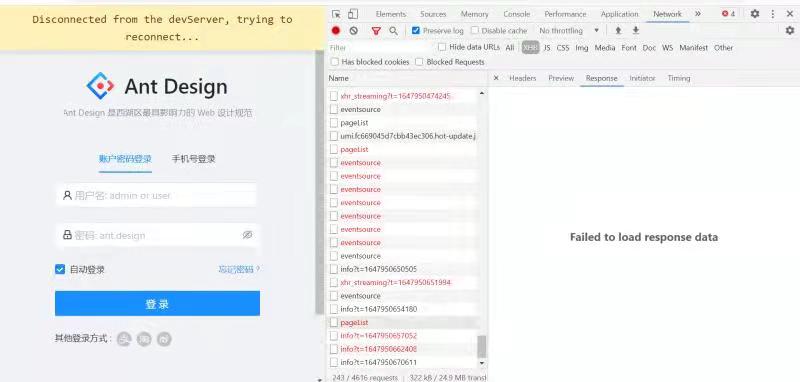Stop recording network log red button
The height and width of the screenshot is (382, 800).
(x=336, y=31)
